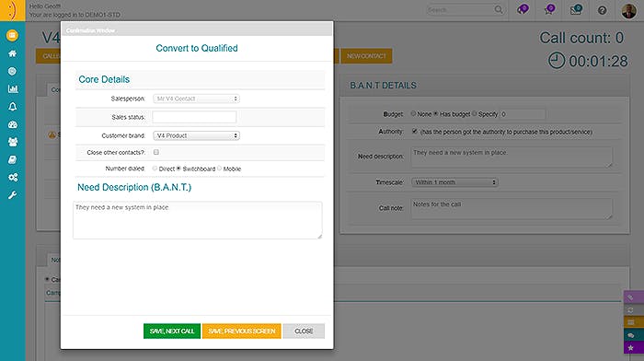The width and height of the screenshot is (644, 361).
Task: Click the yellow calendar icon in sidebar
Action: coord(12,35)
